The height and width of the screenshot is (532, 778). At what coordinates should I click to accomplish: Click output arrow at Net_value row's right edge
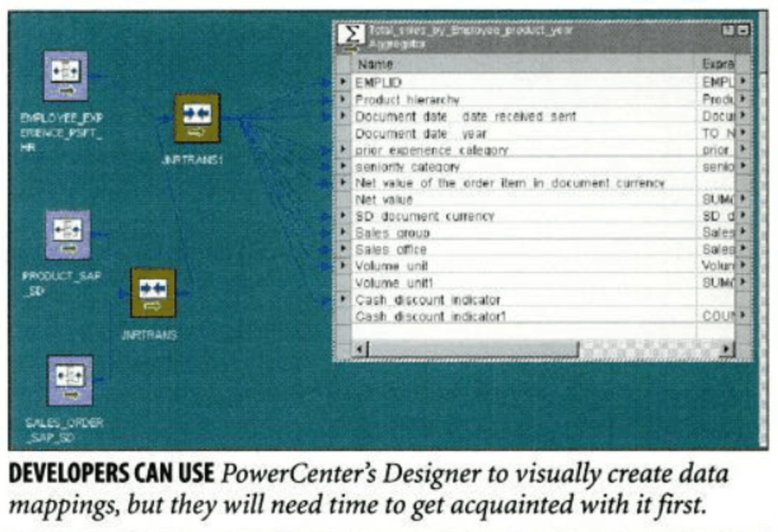click(x=742, y=199)
